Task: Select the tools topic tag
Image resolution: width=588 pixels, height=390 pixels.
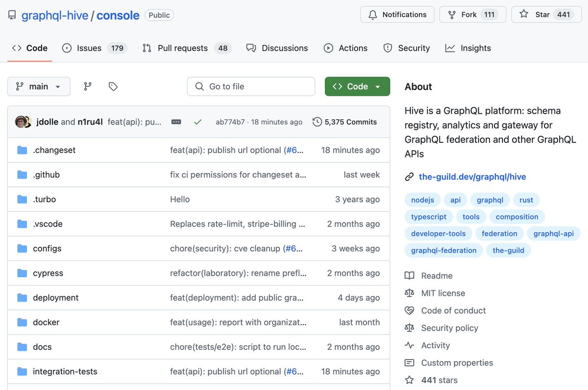Action: click(471, 217)
